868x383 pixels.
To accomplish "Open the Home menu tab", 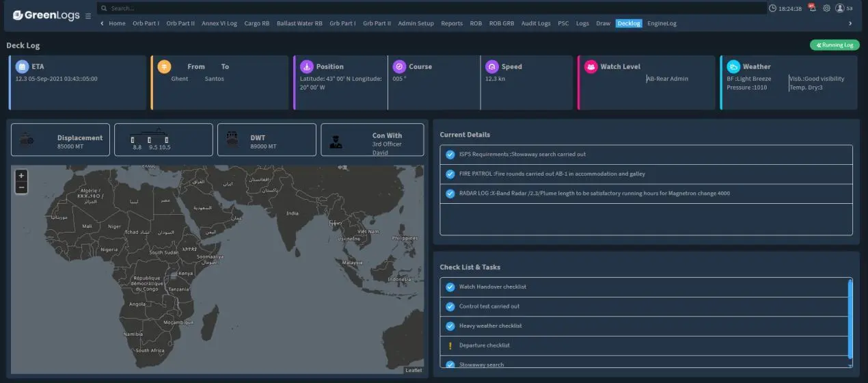I will click(117, 23).
